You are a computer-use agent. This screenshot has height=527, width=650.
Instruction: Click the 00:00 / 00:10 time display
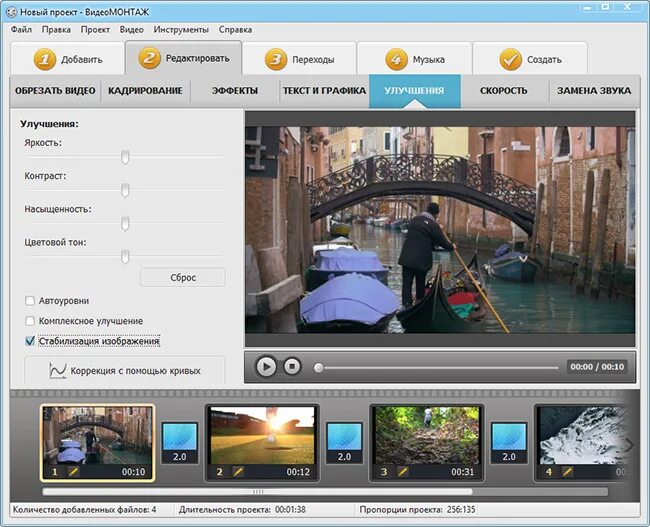(597, 367)
